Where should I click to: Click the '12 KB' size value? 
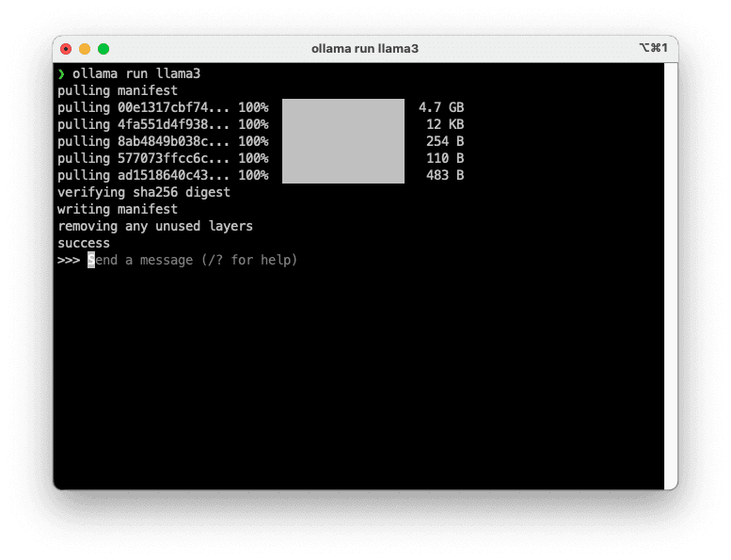pos(445,124)
